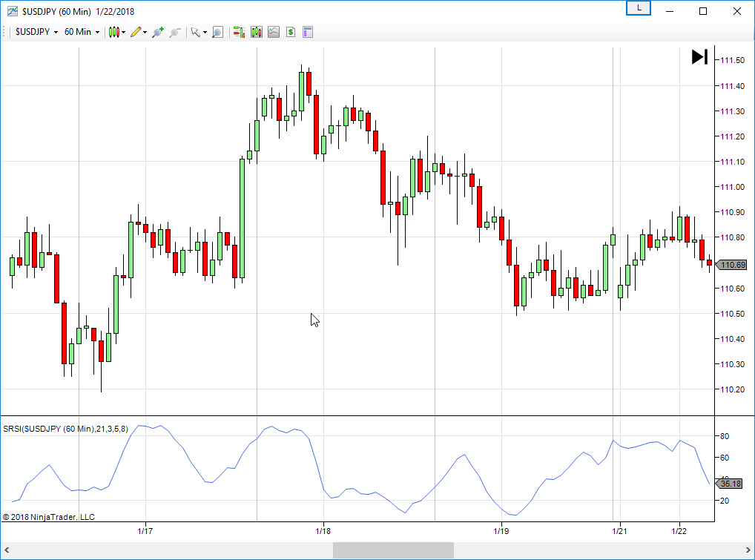Click the zoom out magnifier icon
755x560 pixels.
click(175, 32)
